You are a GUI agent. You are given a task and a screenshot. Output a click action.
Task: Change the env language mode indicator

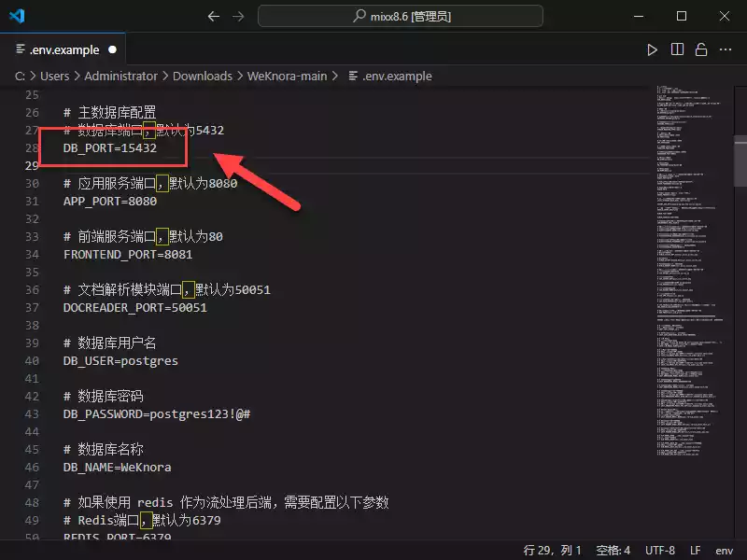point(722,550)
